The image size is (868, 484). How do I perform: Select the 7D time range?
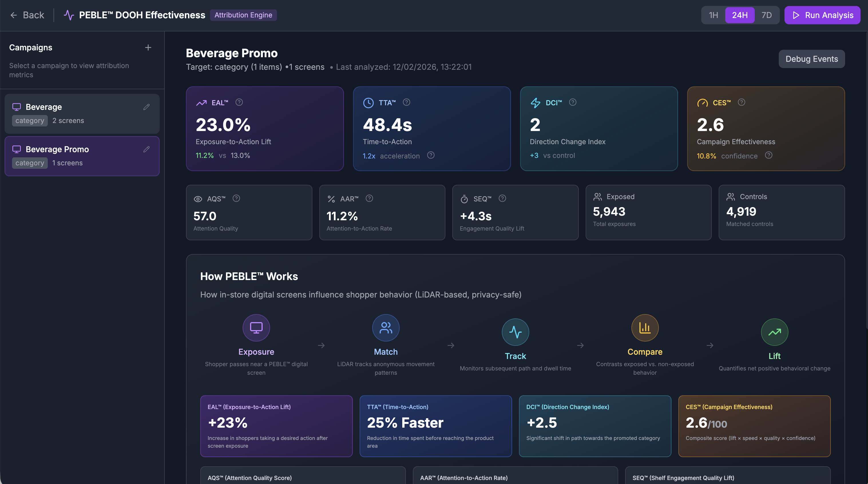click(x=767, y=15)
